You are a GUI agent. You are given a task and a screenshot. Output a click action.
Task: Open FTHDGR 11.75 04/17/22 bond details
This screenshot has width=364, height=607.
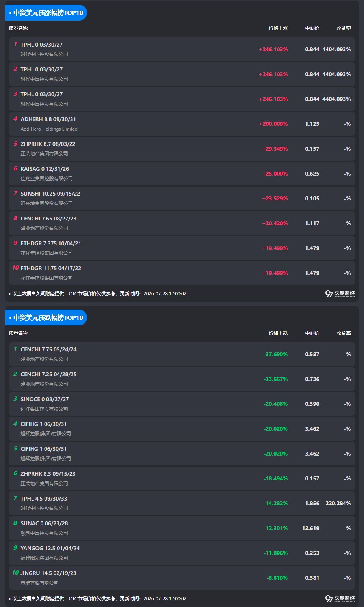click(x=182, y=273)
